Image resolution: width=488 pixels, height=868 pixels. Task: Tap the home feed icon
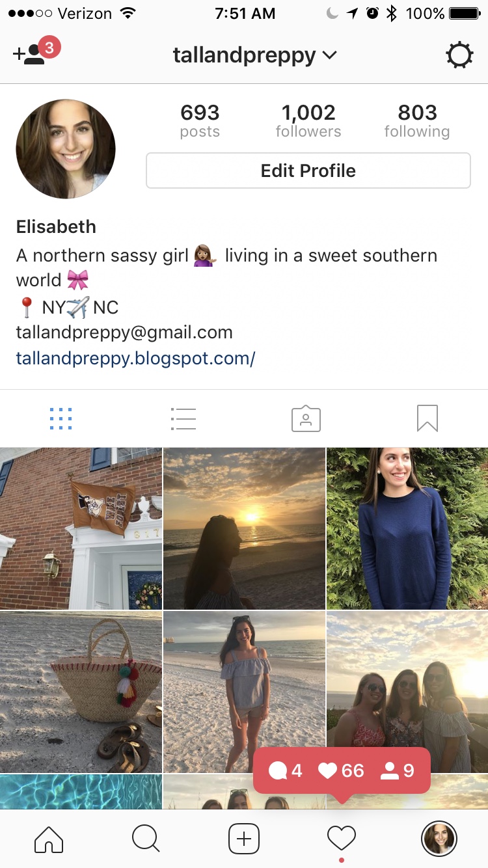(49, 839)
